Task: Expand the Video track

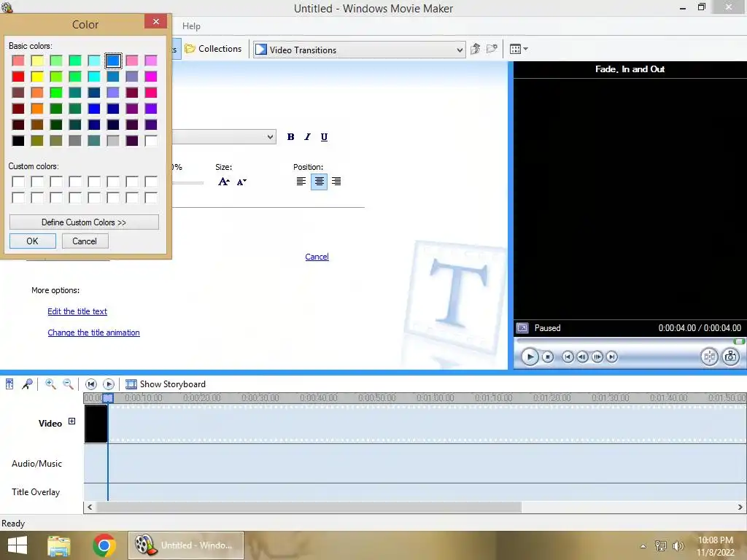Action: [x=71, y=421]
